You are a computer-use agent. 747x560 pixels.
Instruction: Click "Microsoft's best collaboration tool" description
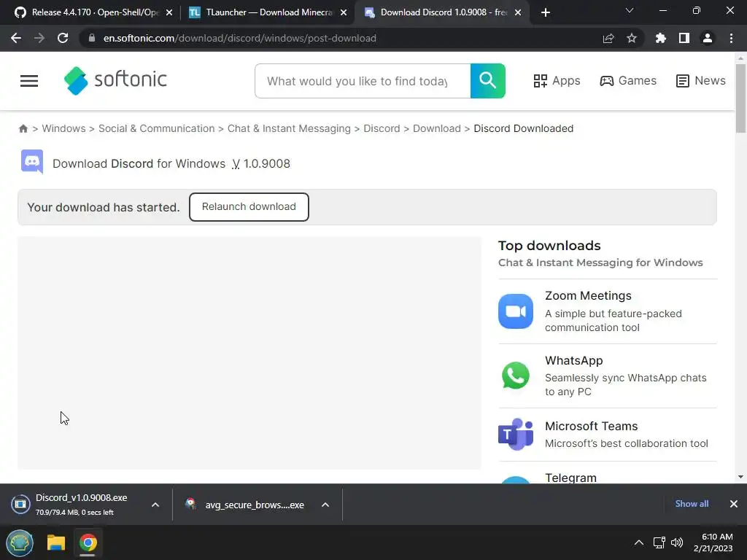point(627,443)
